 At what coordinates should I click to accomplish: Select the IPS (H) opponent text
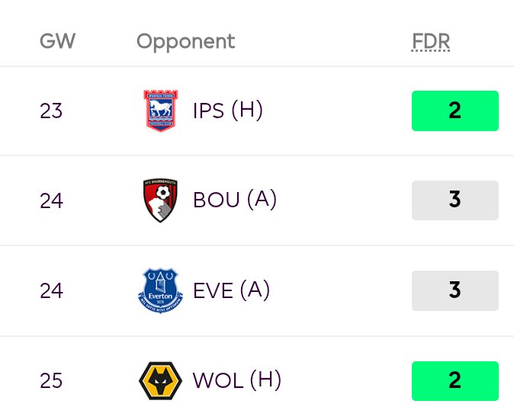pyautogui.click(x=228, y=111)
